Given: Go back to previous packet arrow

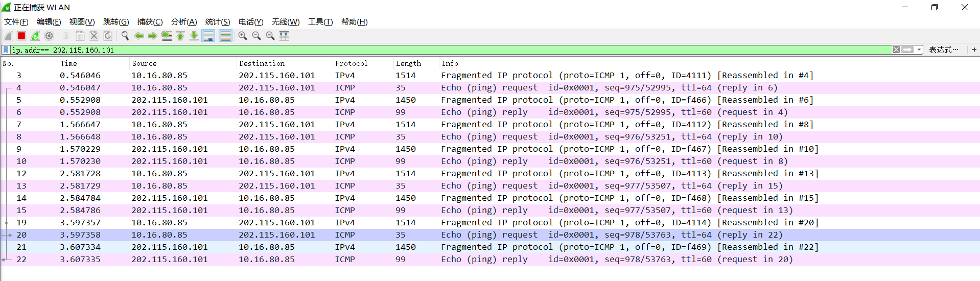Looking at the screenshot, I should [x=138, y=36].
